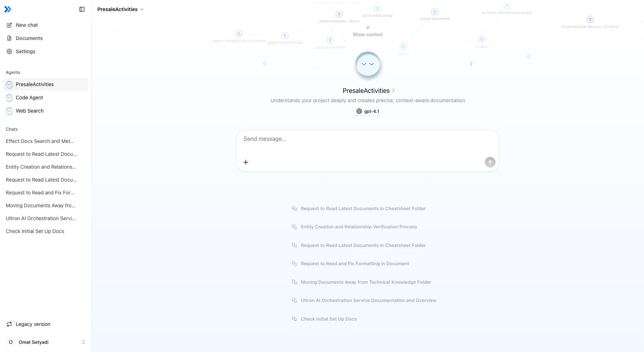Viewport: 644px width, 352px height.
Task: Open suggestion "Ultron AI Orchestration Service Documentation and Overview"
Action: 369,300
